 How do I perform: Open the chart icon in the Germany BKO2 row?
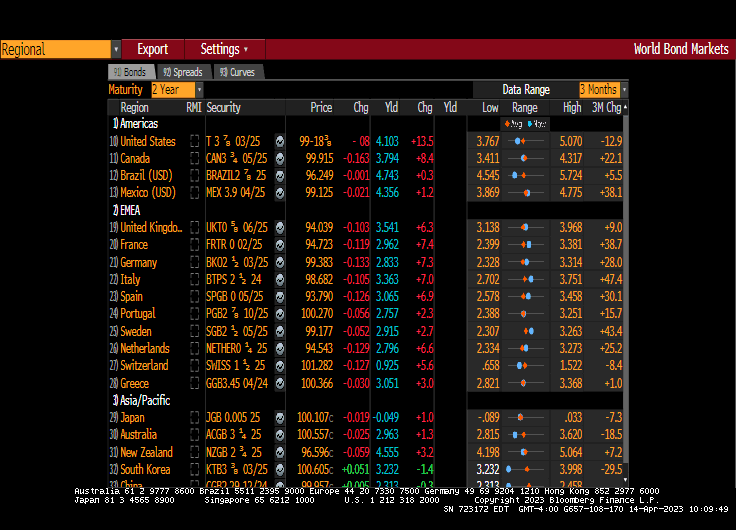[280, 262]
